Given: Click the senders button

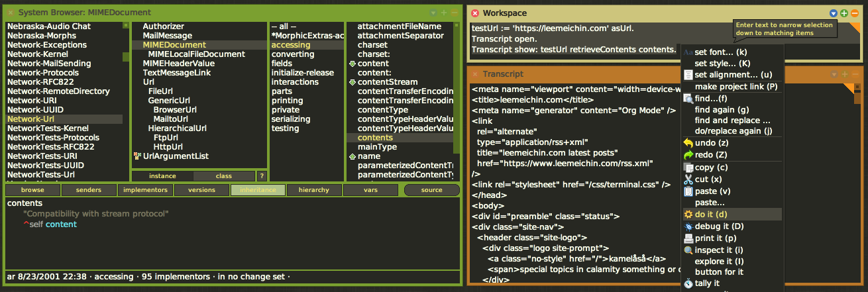Looking at the screenshot, I should [x=89, y=190].
